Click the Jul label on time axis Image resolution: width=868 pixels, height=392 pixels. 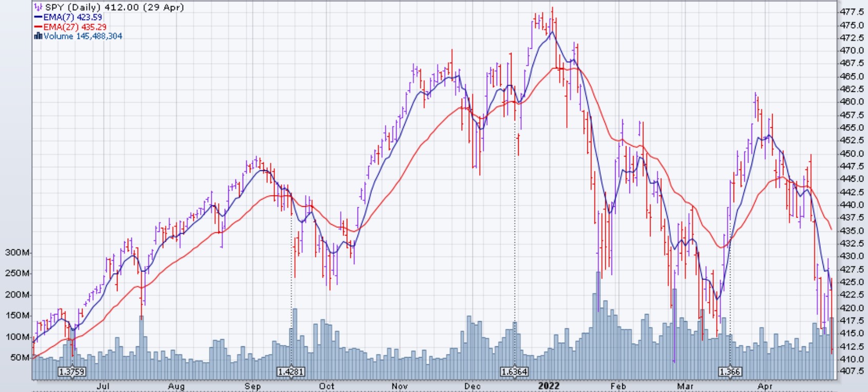click(104, 386)
